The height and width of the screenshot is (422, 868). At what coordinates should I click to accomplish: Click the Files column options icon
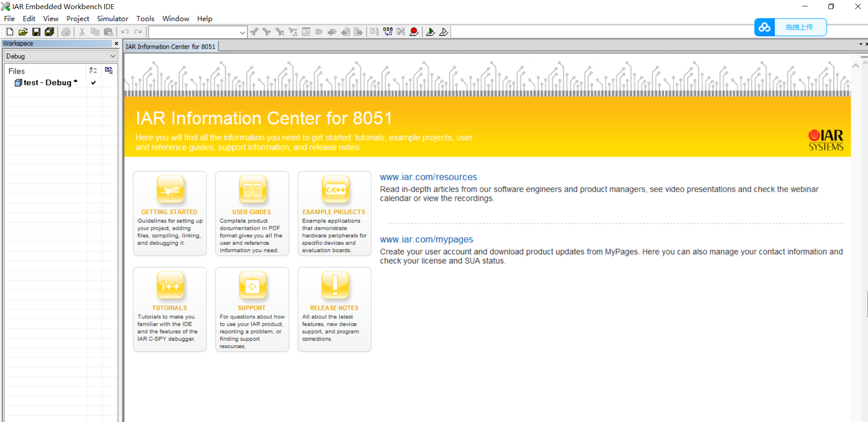(x=93, y=70)
